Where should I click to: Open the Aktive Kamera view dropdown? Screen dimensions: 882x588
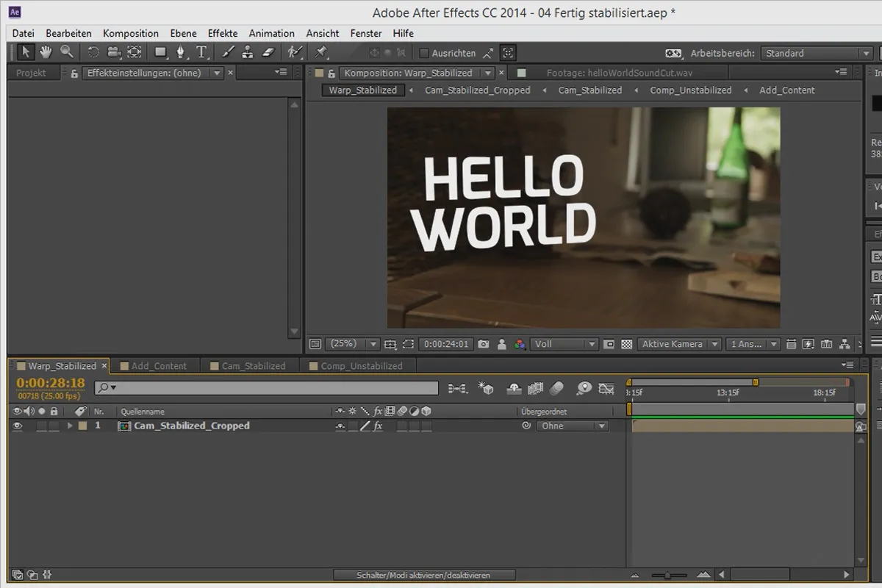tap(679, 344)
